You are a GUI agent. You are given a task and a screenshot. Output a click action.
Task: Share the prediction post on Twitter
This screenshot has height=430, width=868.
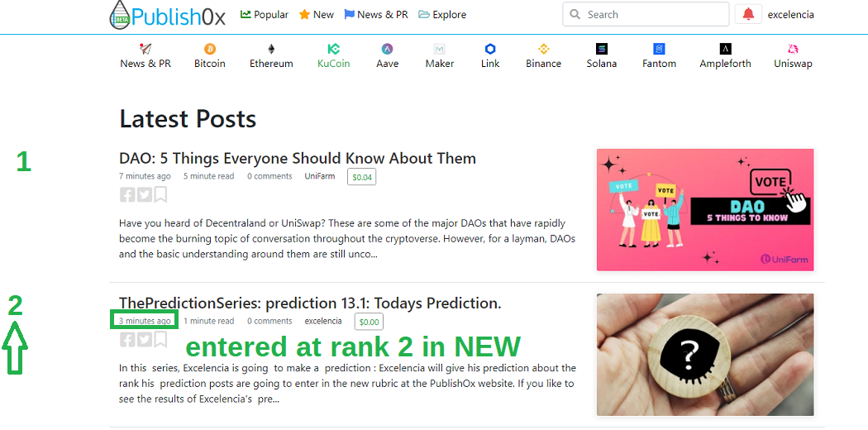(x=144, y=339)
